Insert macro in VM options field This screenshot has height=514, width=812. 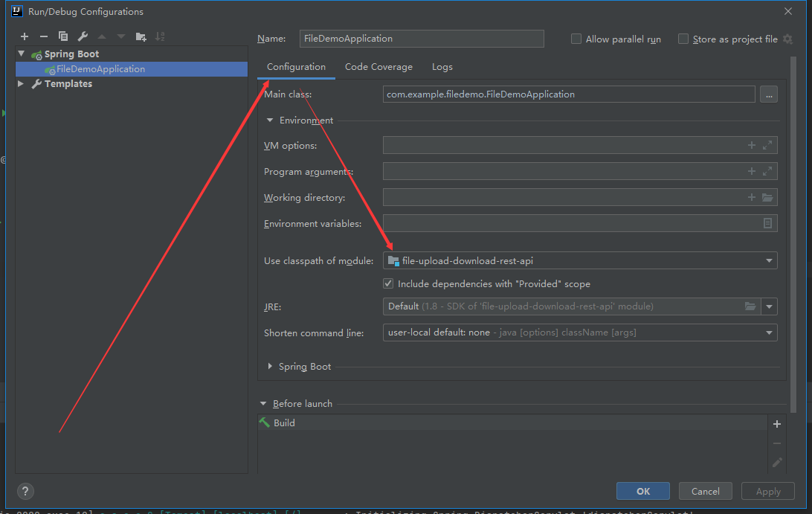pyautogui.click(x=752, y=146)
